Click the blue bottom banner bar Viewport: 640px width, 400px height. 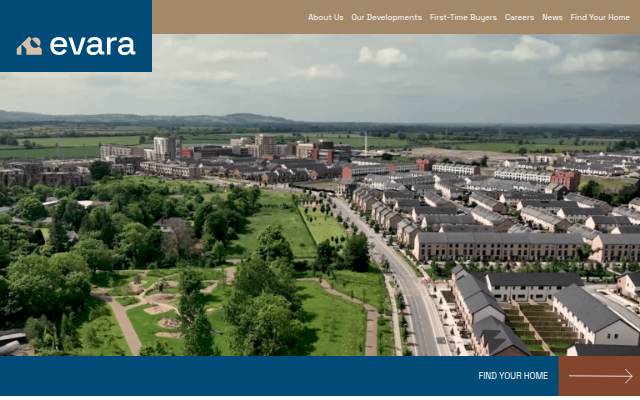click(x=279, y=376)
